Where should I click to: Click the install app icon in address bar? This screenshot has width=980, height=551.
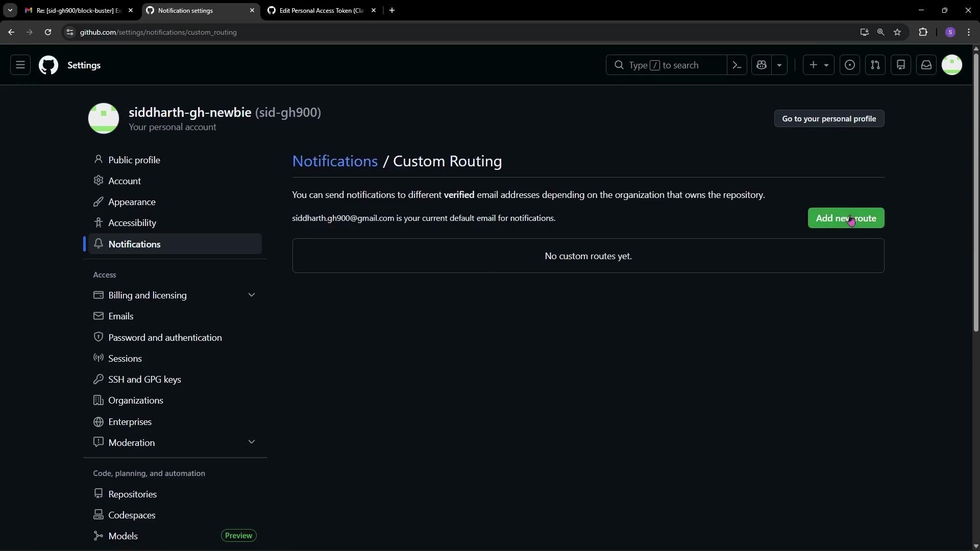(x=864, y=32)
